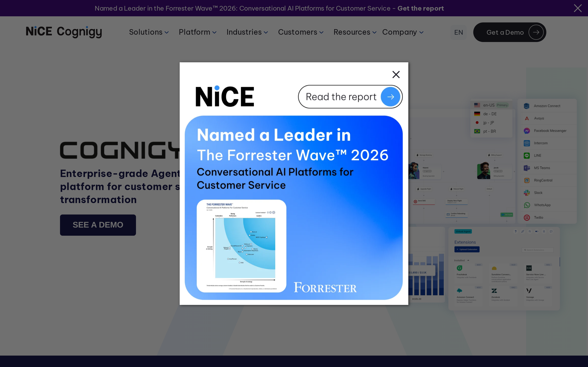
Task: Click the arrow circle in Get a Demo
Action: (536, 32)
